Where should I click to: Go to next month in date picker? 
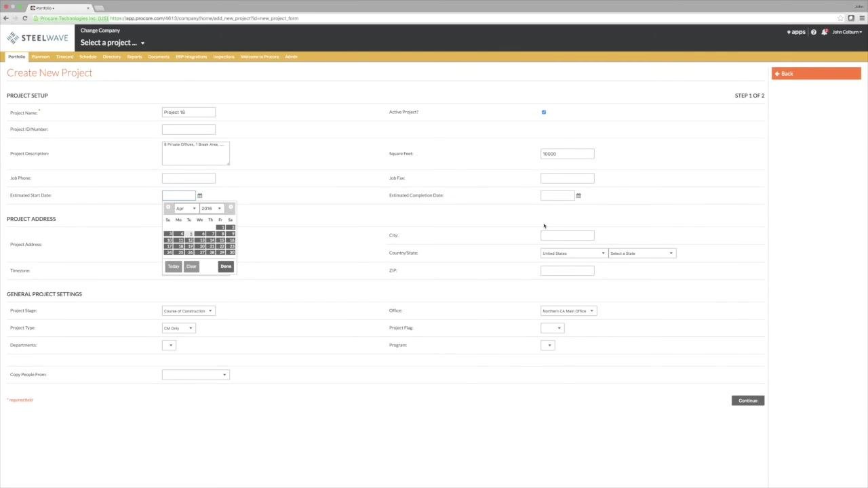coord(231,207)
